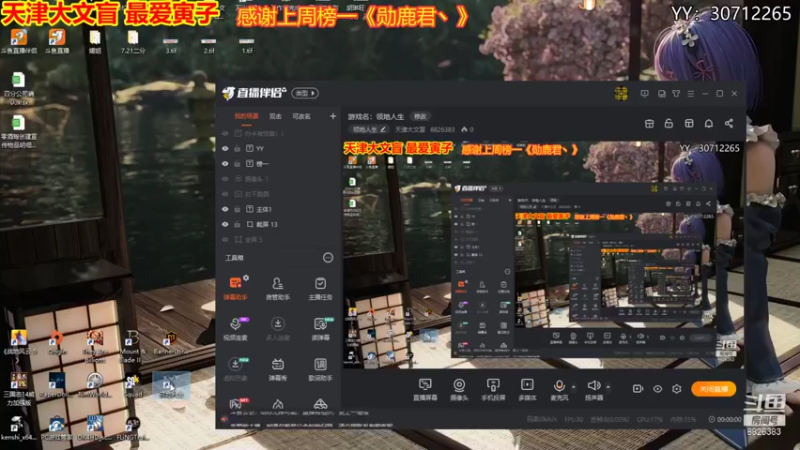Select the 主体1 source row

[x=278, y=209]
